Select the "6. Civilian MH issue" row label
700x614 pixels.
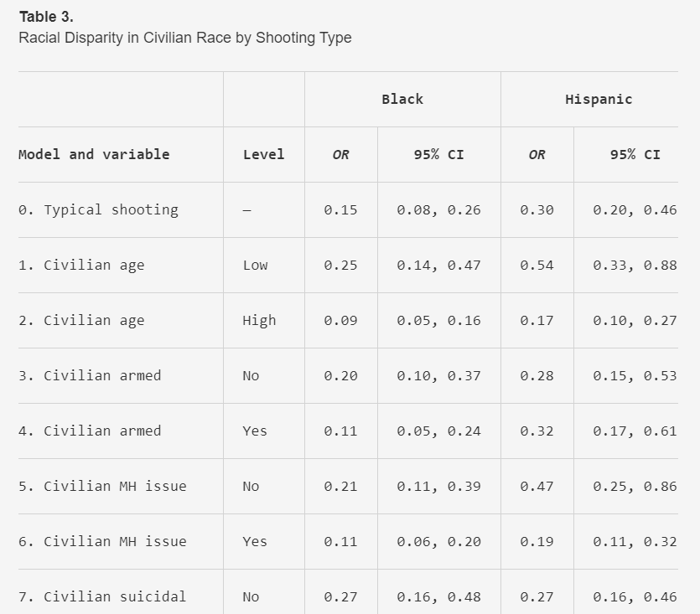[x=102, y=541]
